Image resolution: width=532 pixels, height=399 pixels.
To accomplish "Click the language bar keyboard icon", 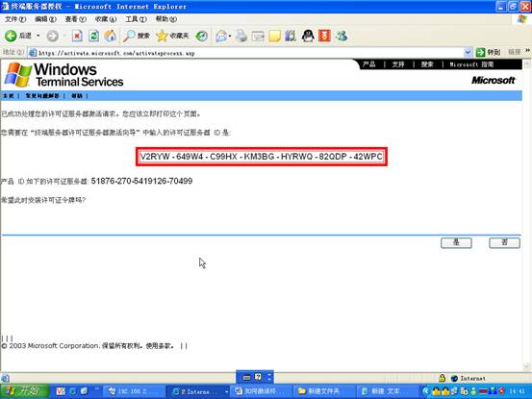I will [x=246, y=377].
